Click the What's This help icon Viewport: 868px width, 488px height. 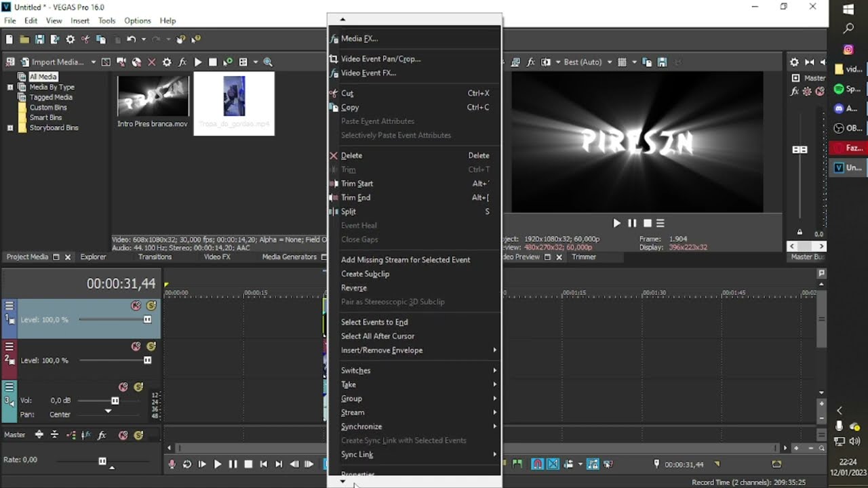click(x=196, y=39)
